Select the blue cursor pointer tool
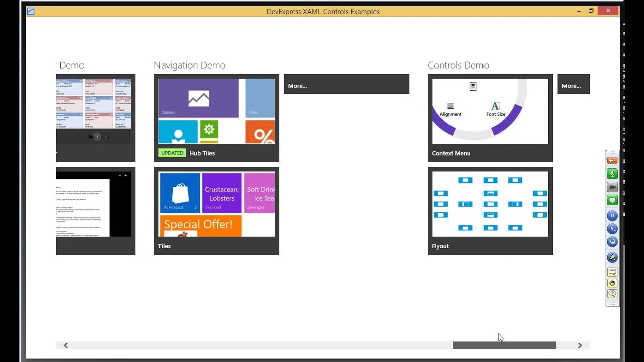 tap(612, 229)
